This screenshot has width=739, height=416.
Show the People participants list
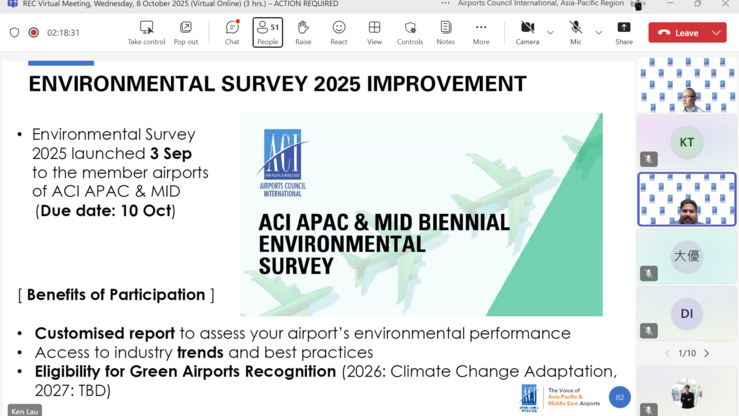click(267, 32)
